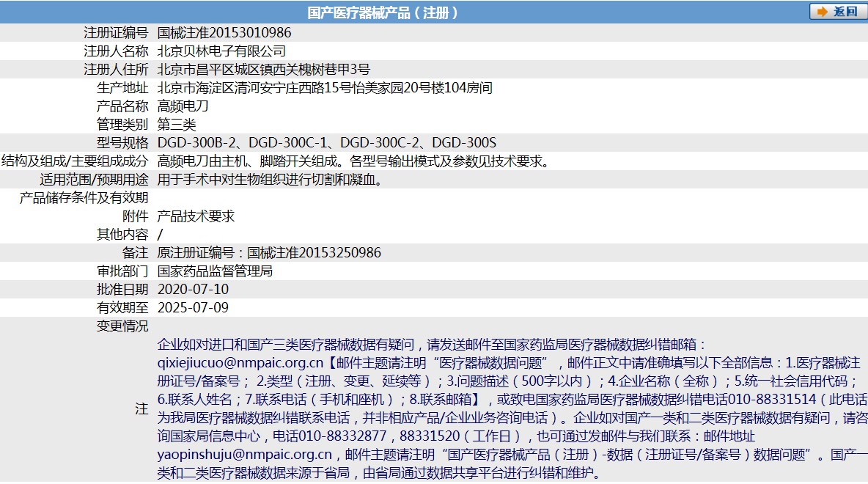Click the 其他内容 label
This screenshot has height=484, width=868.
point(122,234)
